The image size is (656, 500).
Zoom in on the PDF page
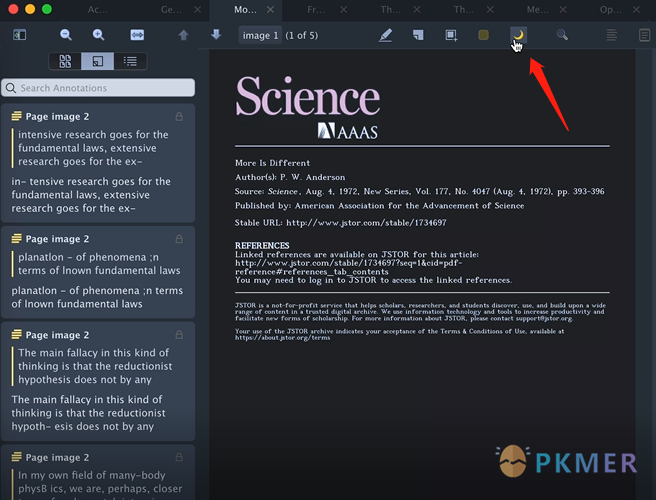click(x=98, y=35)
